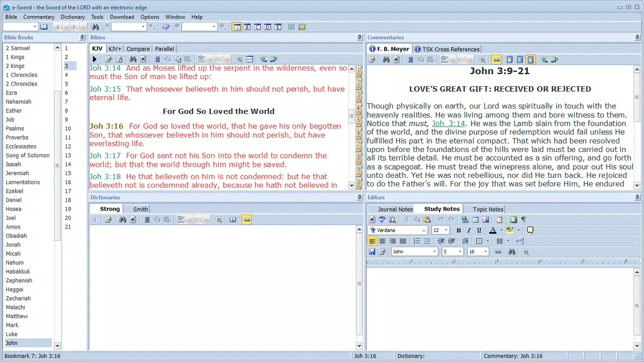Click the binoculars search in Editors bottom toolbar
The image size is (644, 362).
coord(512,252)
